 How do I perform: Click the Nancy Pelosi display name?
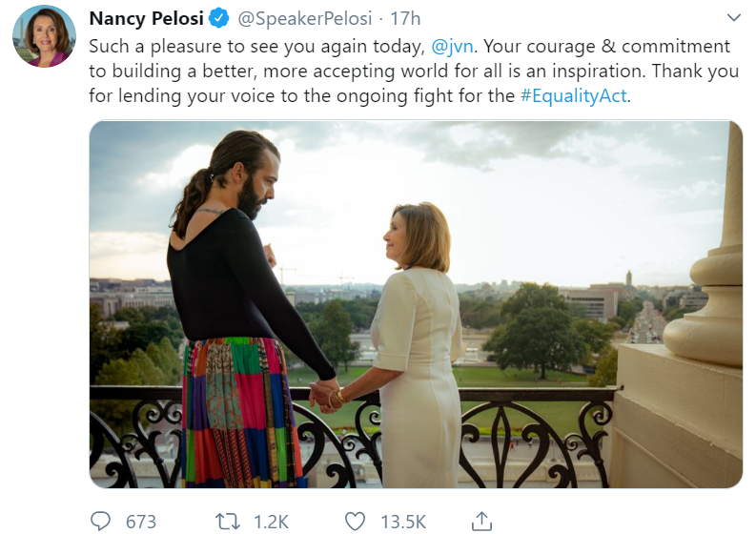146,19
